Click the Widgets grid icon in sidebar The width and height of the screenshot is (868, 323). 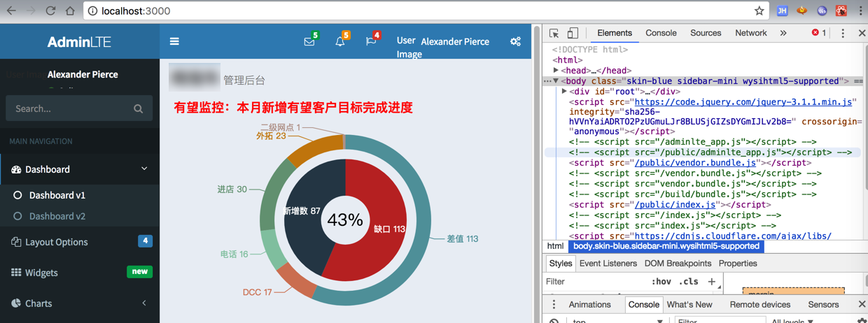click(16, 272)
